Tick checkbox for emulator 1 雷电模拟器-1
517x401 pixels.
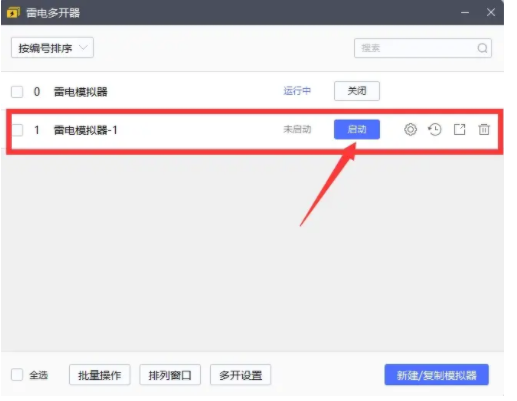click(17, 130)
